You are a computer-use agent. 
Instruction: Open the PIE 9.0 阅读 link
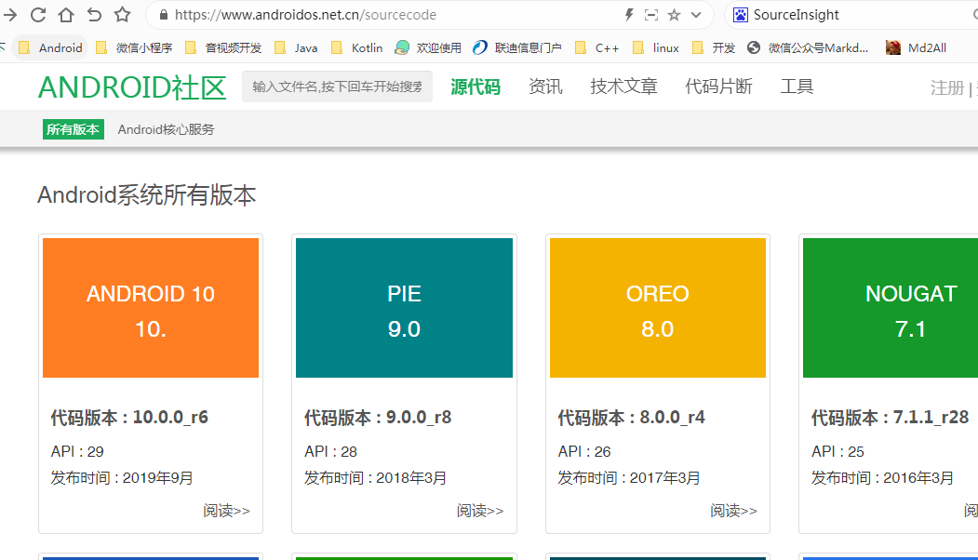[x=480, y=511]
